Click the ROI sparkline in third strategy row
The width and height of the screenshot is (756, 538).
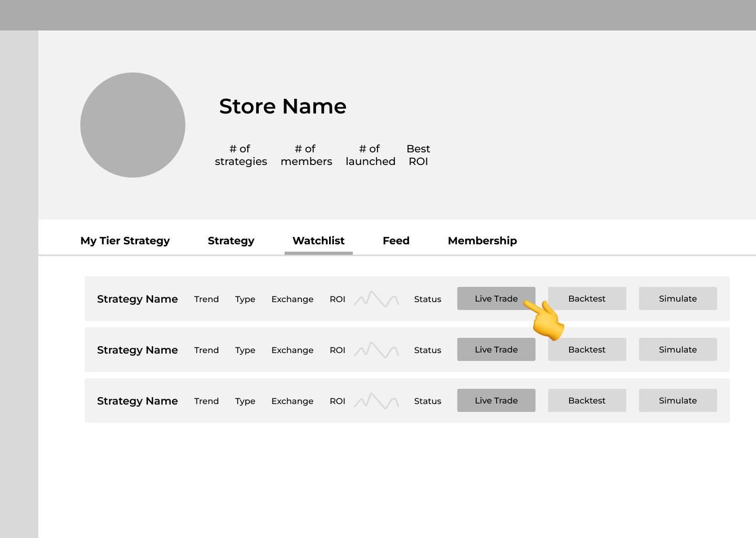(376, 401)
